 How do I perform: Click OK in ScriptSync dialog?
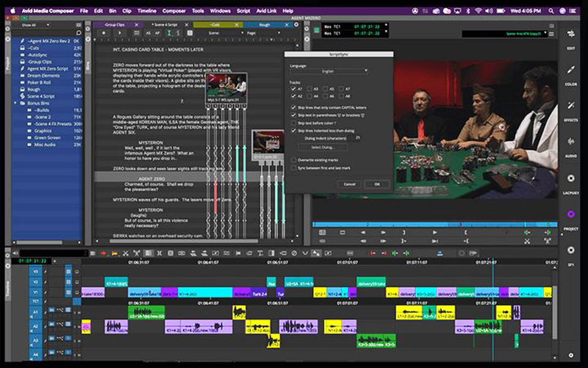(x=377, y=184)
